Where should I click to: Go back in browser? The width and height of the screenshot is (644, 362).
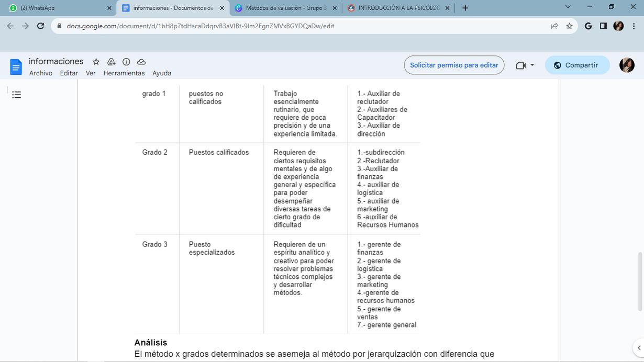click(10, 26)
